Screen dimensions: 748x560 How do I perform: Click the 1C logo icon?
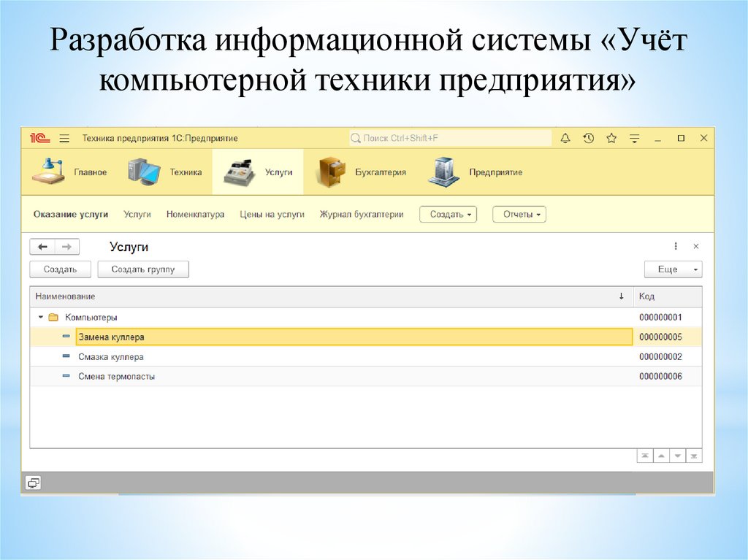(x=38, y=138)
